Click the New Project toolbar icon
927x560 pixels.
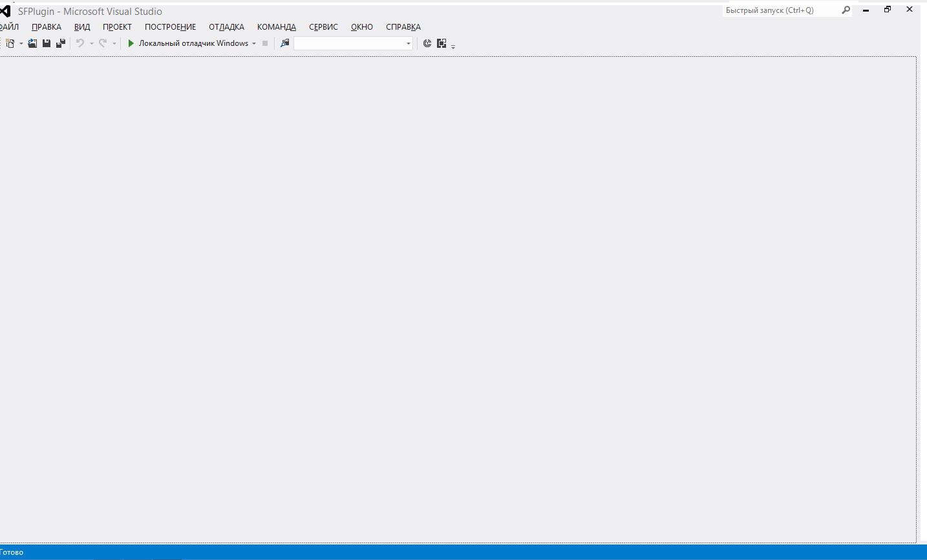click(10, 43)
